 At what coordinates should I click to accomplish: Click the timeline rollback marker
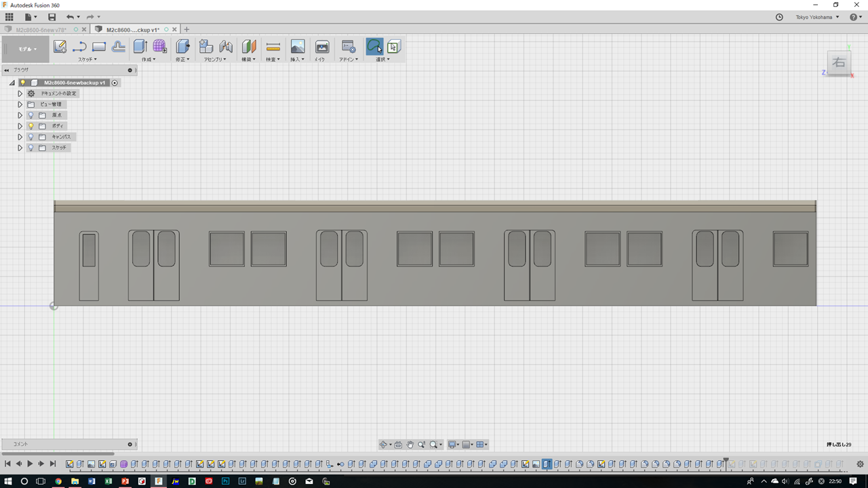point(726,464)
